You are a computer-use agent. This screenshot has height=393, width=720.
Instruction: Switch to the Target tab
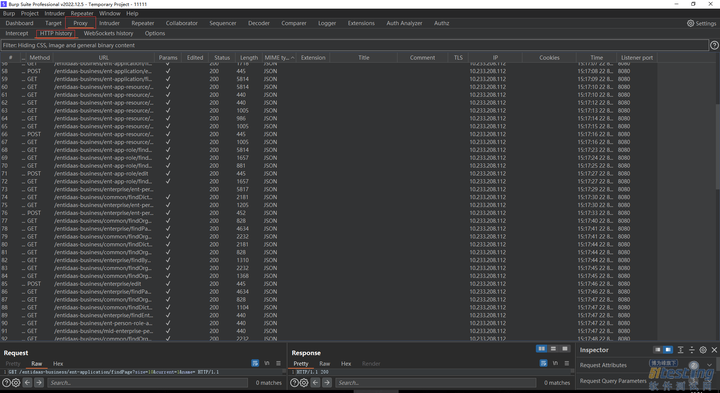point(53,23)
